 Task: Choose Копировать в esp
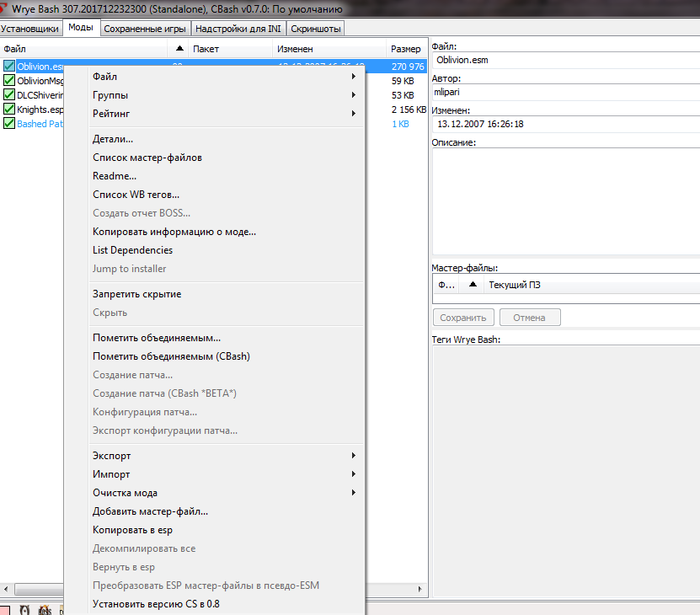click(x=227, y=530)
